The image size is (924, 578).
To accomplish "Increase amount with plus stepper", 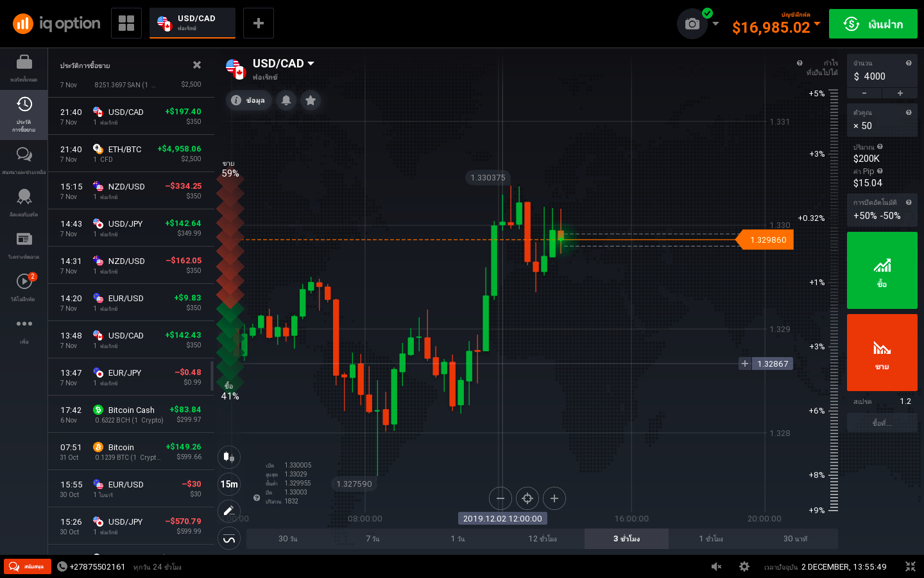I will pos(900,93).
